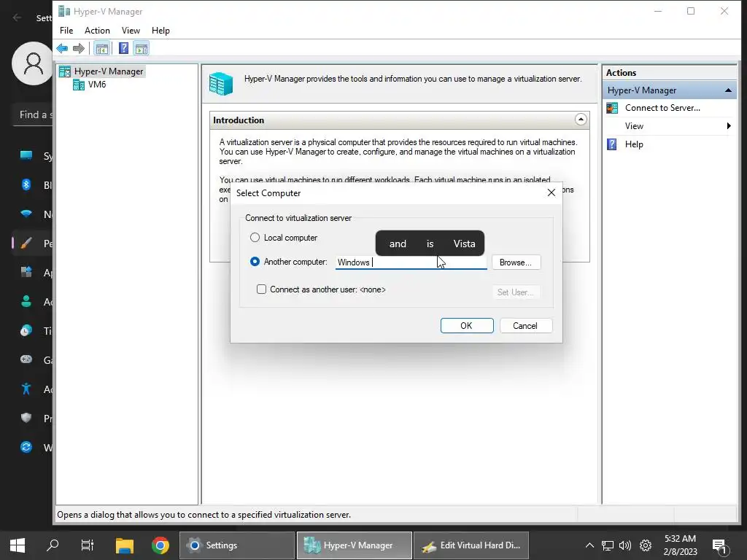Click the Show/Hide Action Pane toolbar icon
Image resolution: width=747 pixels, height=560 pixels.
click(141, 48)
